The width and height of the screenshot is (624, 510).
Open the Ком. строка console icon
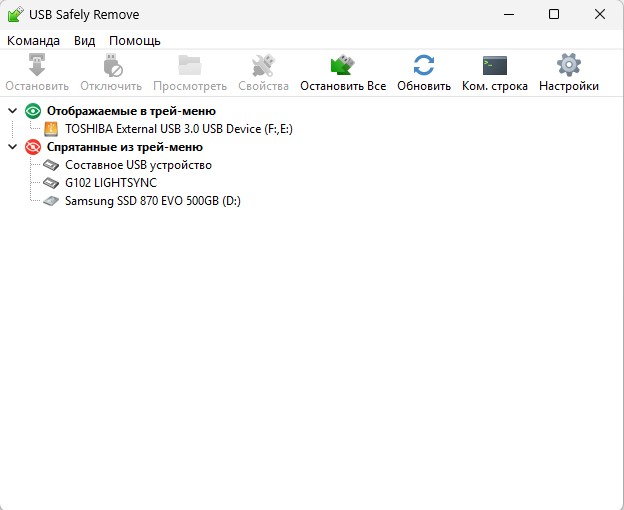point(495,65)
